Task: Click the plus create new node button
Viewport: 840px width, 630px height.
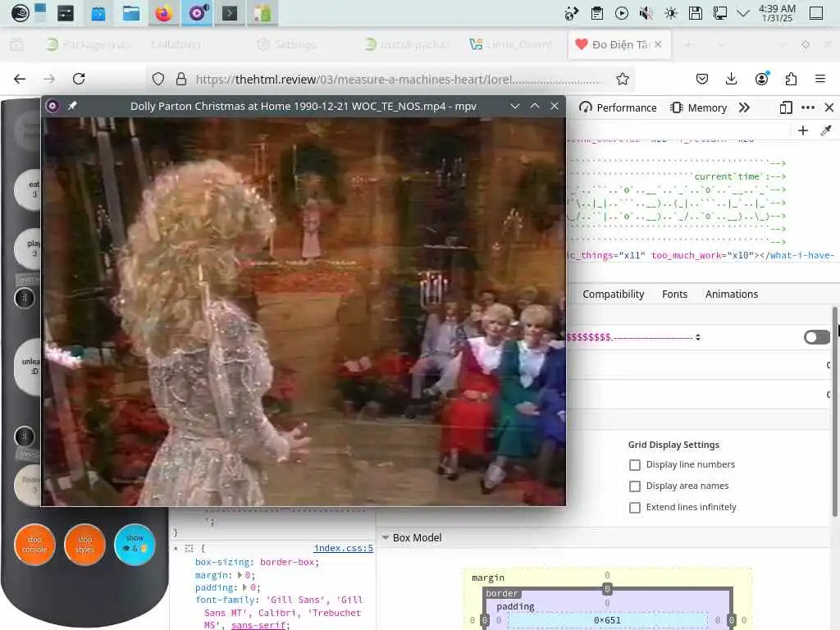Action: [803, 130]
